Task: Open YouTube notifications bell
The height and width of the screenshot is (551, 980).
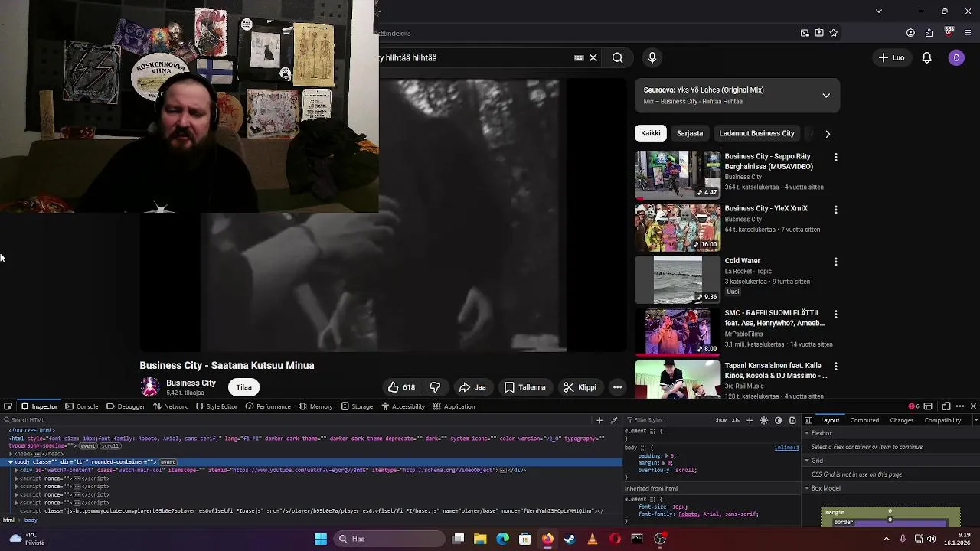Action: coord(926,57)
